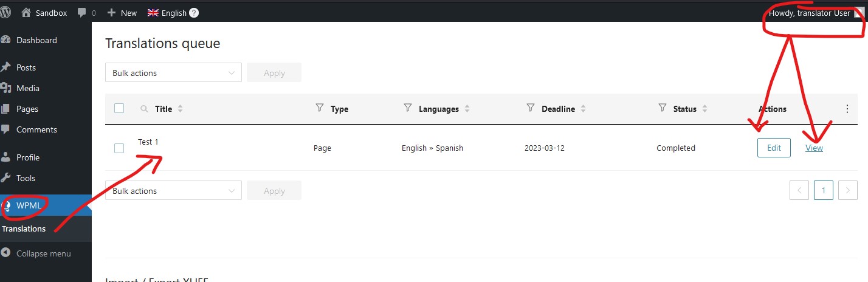This screenshot has height=282, width=868.
Task: Open Posts in the sidebar menu
Action: [26, 67]
